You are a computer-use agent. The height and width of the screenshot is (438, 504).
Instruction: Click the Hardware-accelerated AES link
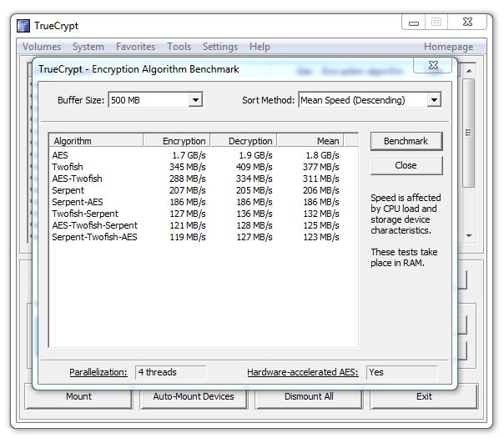point(302,372)
